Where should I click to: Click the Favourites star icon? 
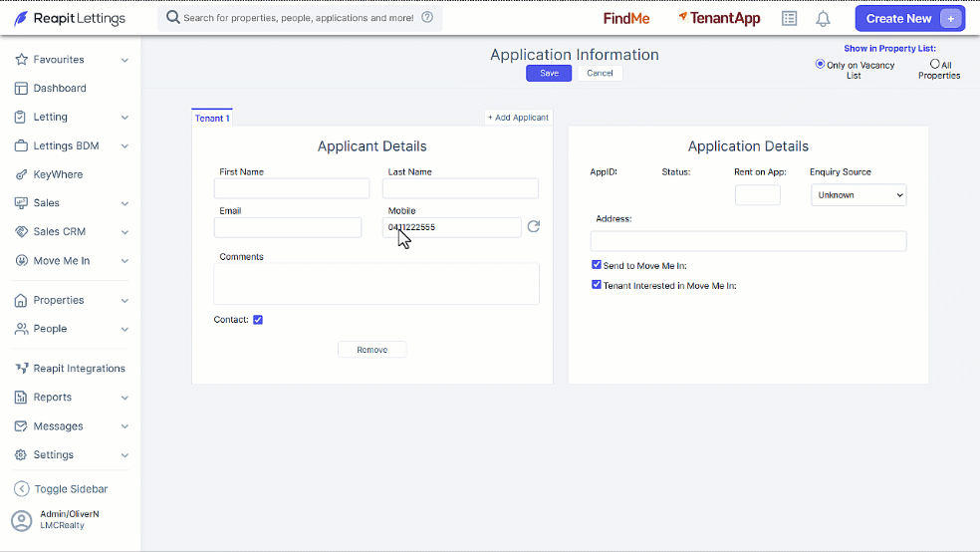pyautogui.click(x=21, y=60)
